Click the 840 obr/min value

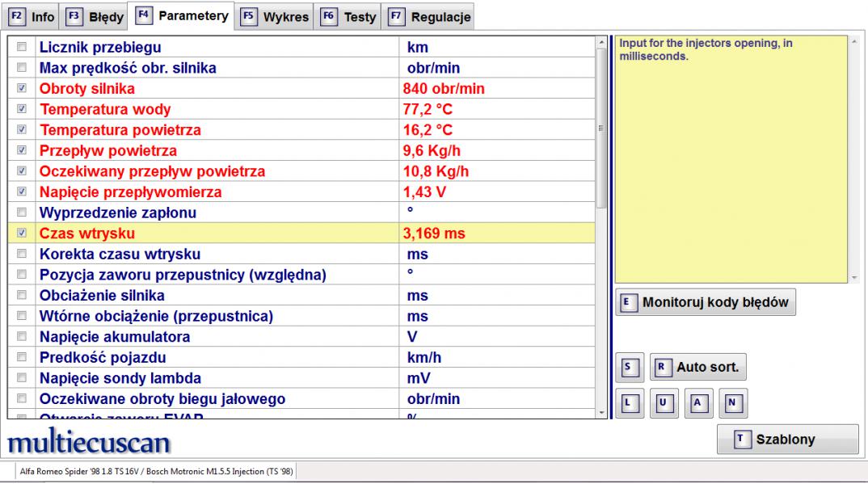coord(444,89)
